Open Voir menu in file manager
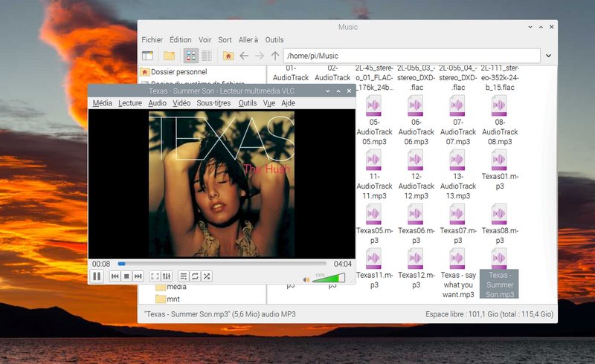 pos(205,40)
